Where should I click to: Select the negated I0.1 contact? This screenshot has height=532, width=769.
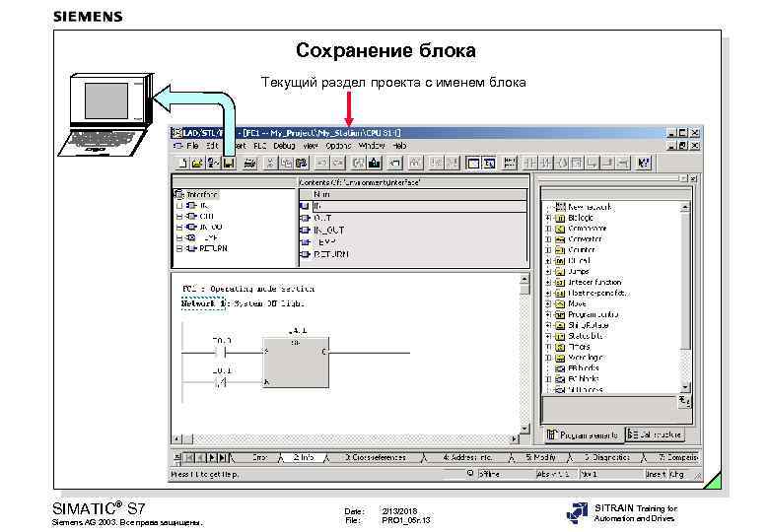click(x=222, y=382)
